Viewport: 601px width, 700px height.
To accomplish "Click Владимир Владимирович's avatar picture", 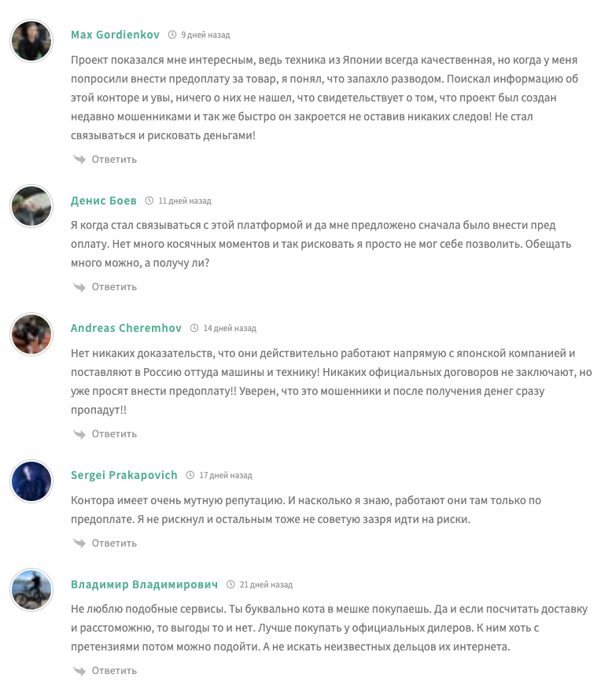I will (31, 591).
